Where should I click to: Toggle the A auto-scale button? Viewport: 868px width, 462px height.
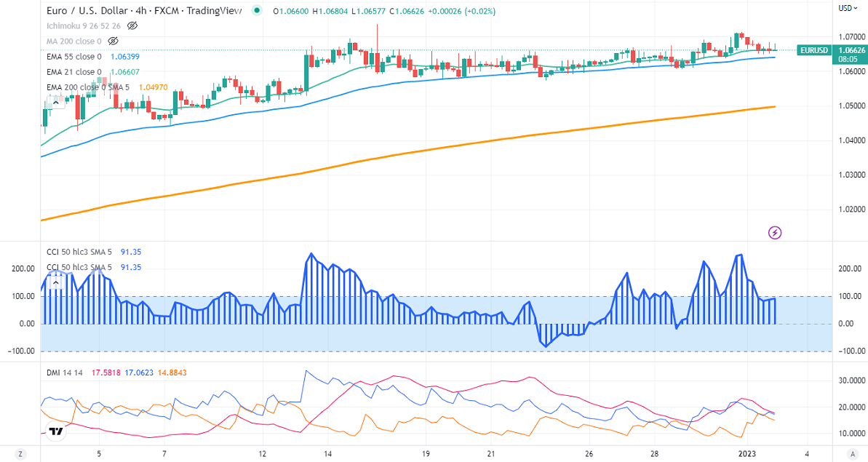853,454
